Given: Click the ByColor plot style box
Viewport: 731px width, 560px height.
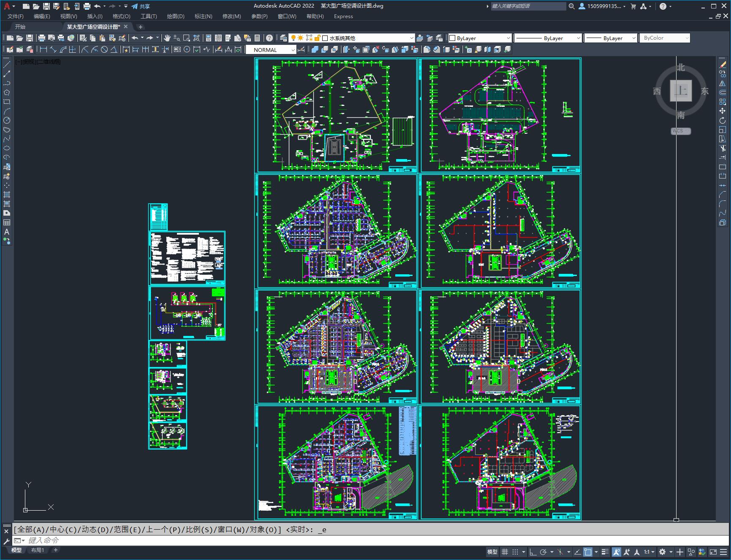Looking at the screenshot, I should click(x=665, y=38).
